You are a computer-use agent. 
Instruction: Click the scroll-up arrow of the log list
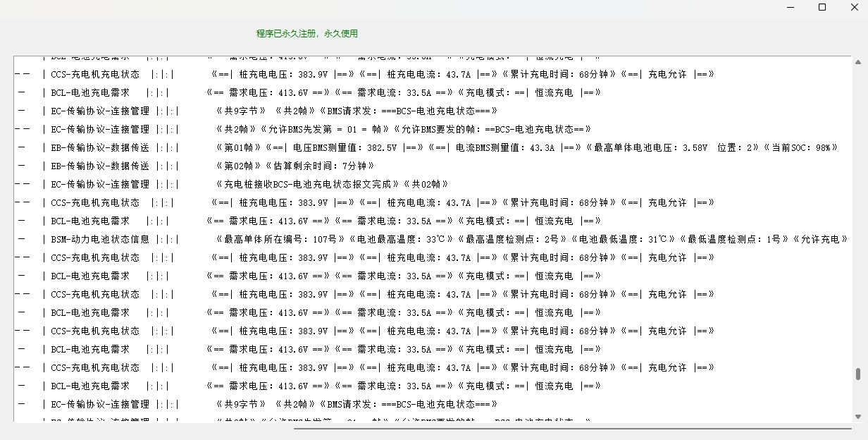[857, 62]
